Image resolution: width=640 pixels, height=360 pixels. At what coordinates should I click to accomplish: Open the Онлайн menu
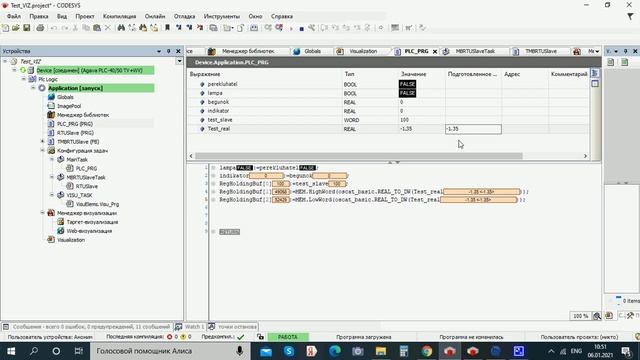pos(155,16)
